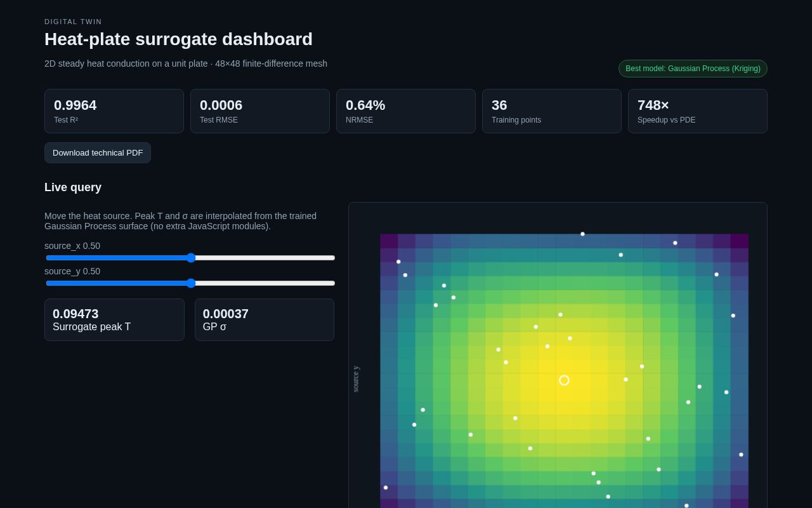Click the GP σ value 0.00037
The width and height of the screenshot is (812, 508).
pos(226,314)
